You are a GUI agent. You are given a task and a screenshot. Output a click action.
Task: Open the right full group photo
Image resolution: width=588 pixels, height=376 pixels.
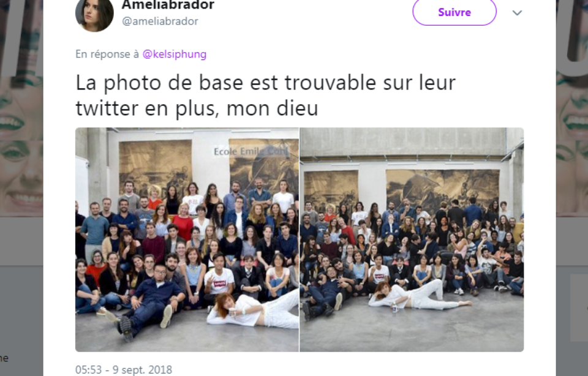tap(412, 239)
